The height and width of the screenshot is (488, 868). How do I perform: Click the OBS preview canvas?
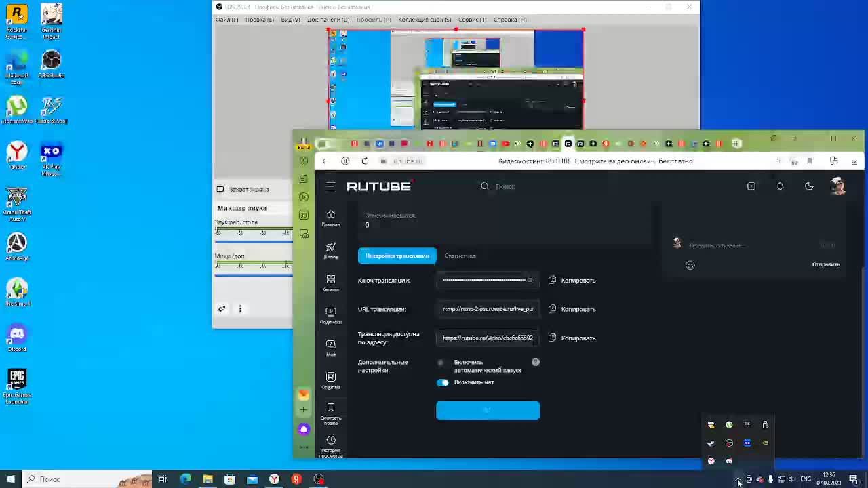[456, 79]
